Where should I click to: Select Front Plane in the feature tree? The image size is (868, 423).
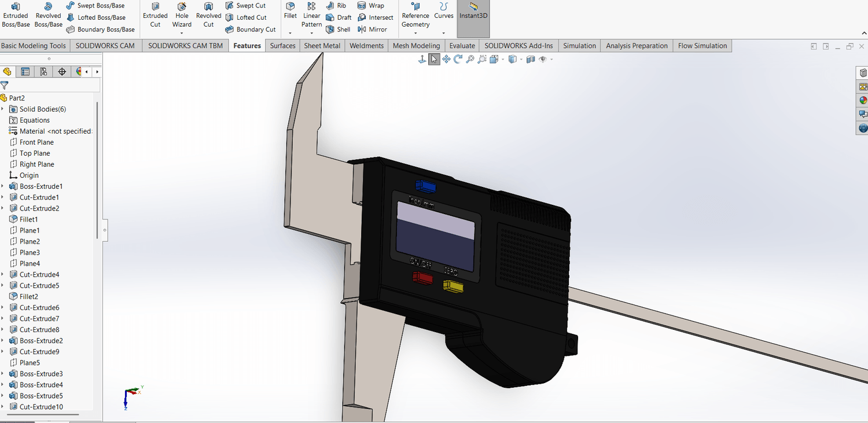click(x=36, y=142)
